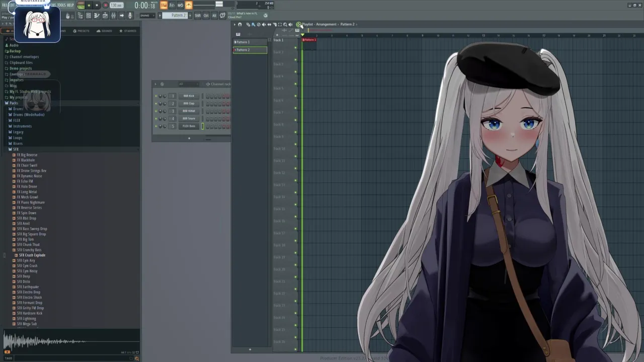
Task: Open the 808 Kick channel button
Action: (x=189, y=96)
